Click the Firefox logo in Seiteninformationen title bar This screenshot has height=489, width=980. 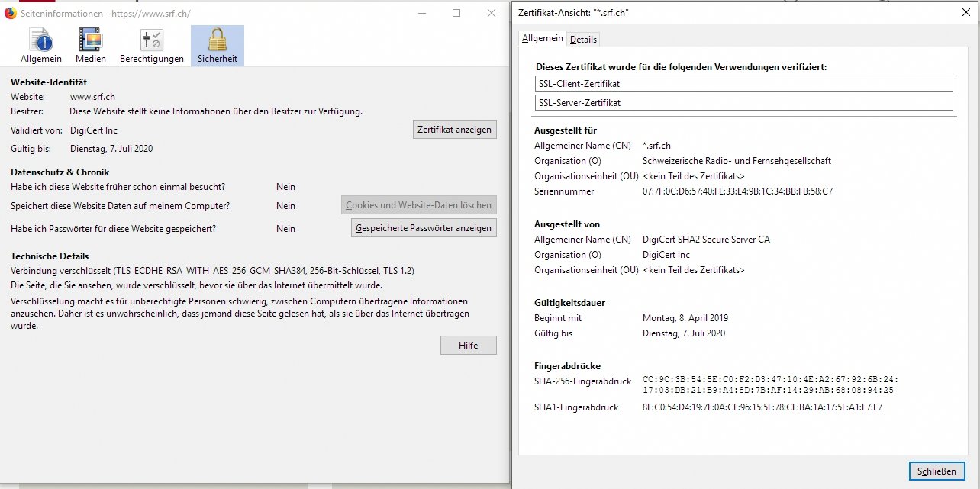click(x=11, y=13)
